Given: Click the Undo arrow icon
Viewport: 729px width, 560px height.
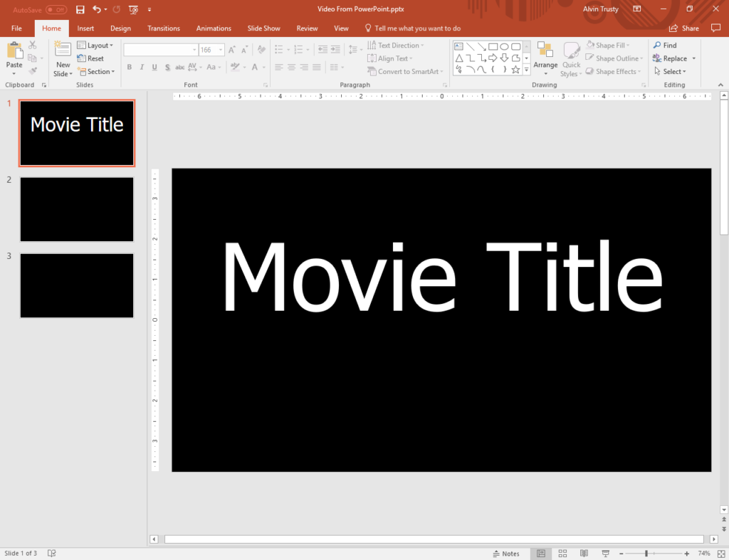Looking at the screenshot, I should pos(97,9).
